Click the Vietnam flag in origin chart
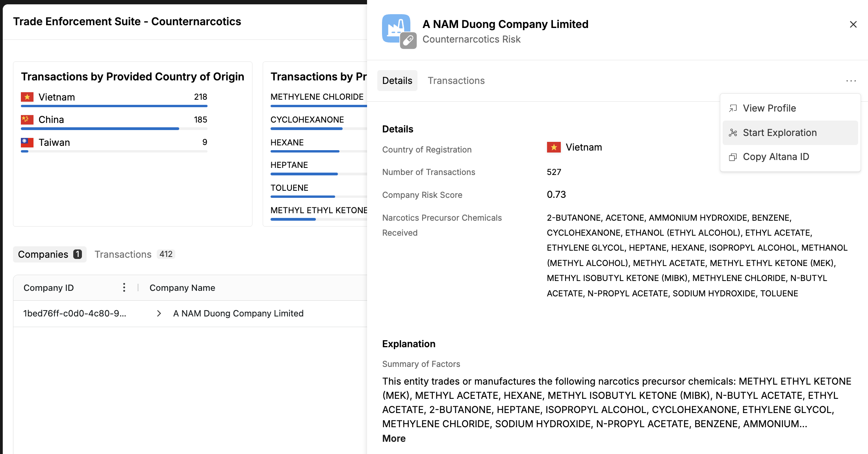The height and width of the screenshot is (454, 868). [x=27, y=97]
